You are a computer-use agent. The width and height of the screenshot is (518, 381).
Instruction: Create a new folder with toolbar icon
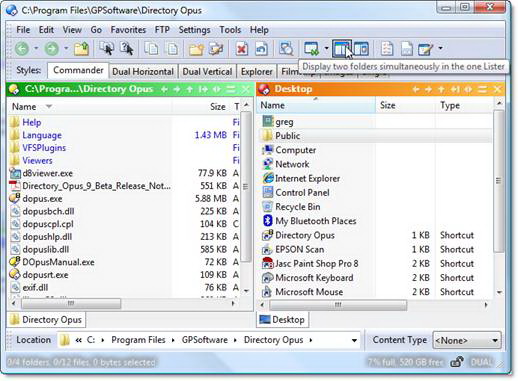(x=196, y=49)
